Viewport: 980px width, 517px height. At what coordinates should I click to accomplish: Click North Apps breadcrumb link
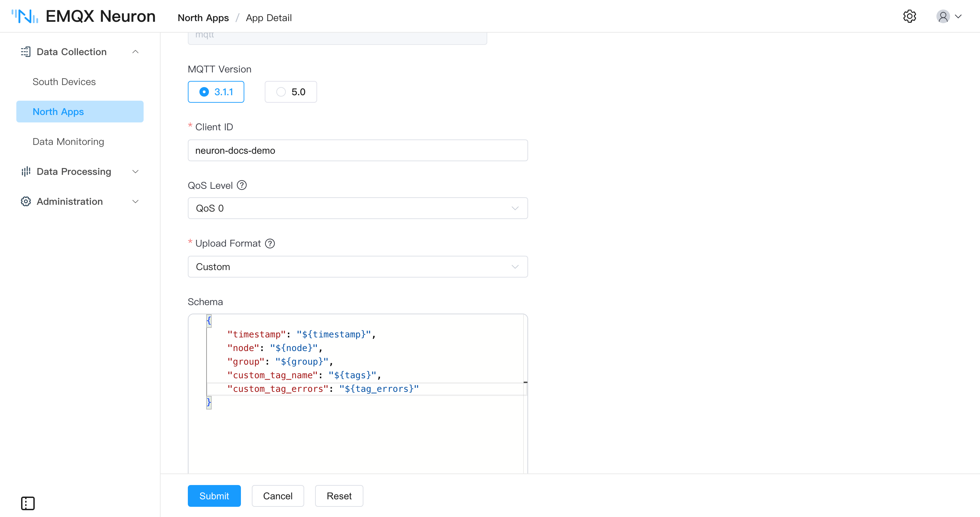click(x=203, y=18)
